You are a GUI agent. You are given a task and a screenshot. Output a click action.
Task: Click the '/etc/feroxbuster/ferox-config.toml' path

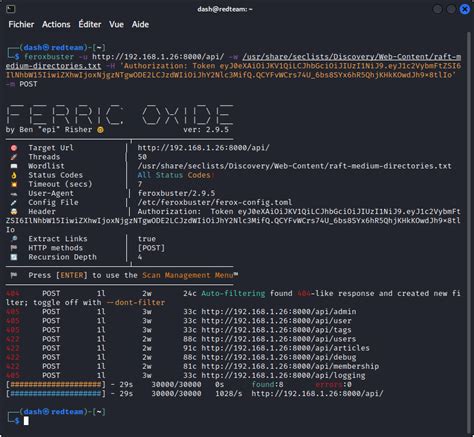coord(215,202)
